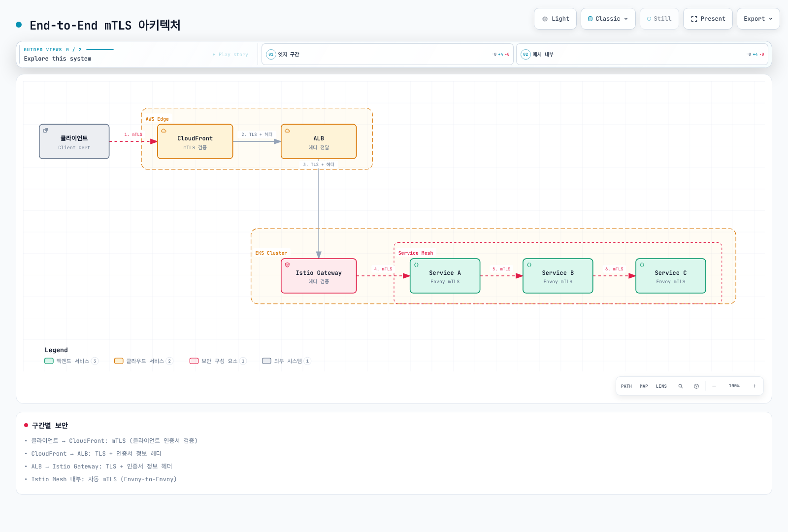Image resolution: width=788 pixels, height=532 pixels.
Task: Start Play story playback
Action: coord(230,55)
